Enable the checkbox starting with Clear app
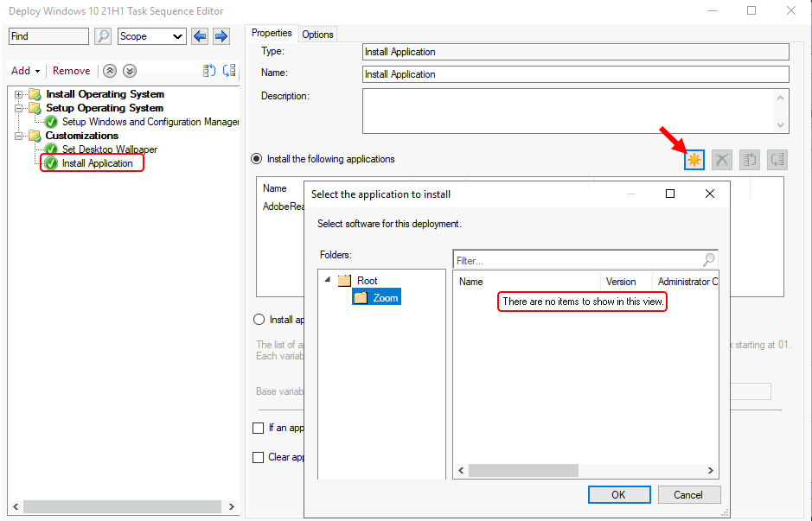 258,457
